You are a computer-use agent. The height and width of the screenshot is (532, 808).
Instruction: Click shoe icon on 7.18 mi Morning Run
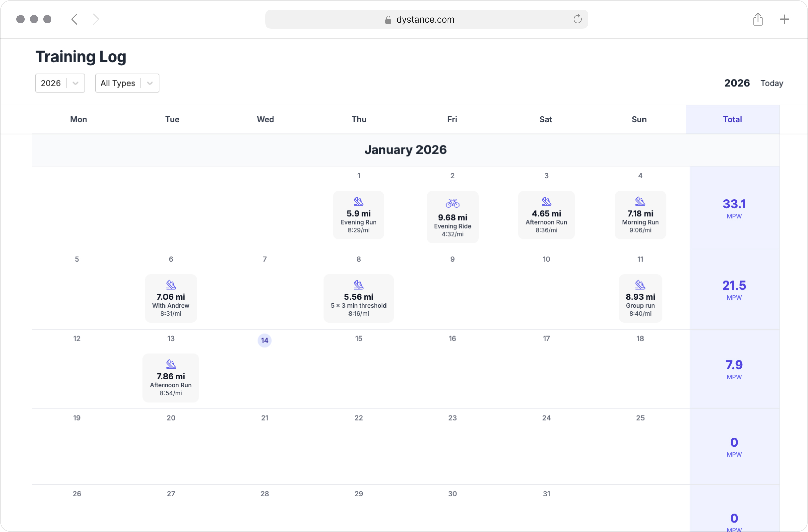[x=640, y=201]
